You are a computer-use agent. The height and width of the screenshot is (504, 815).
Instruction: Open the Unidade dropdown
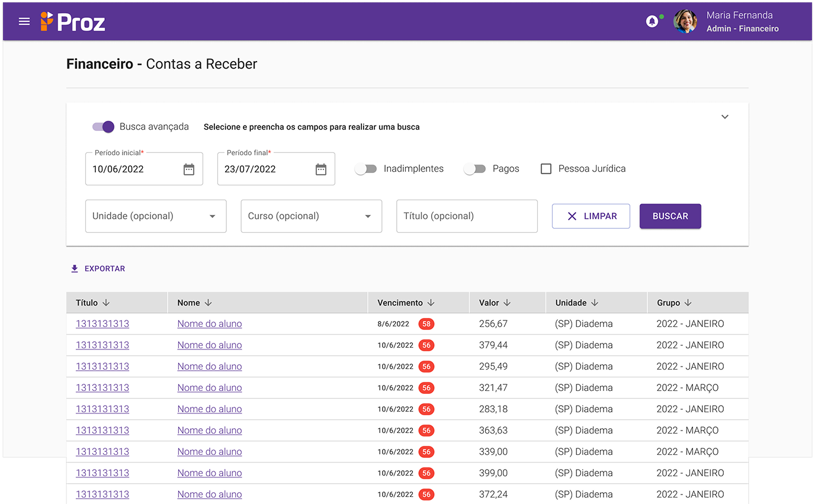pyautogui.click(x=156, y=216)
